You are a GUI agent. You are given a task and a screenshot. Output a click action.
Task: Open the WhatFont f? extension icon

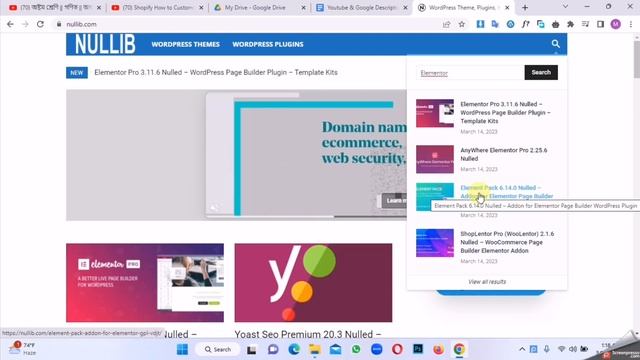pyautogui.click(x=525, y=24)
